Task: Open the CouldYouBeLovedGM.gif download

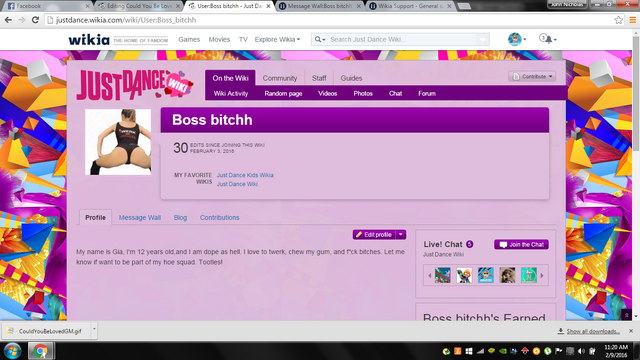Action: [46, 331]
